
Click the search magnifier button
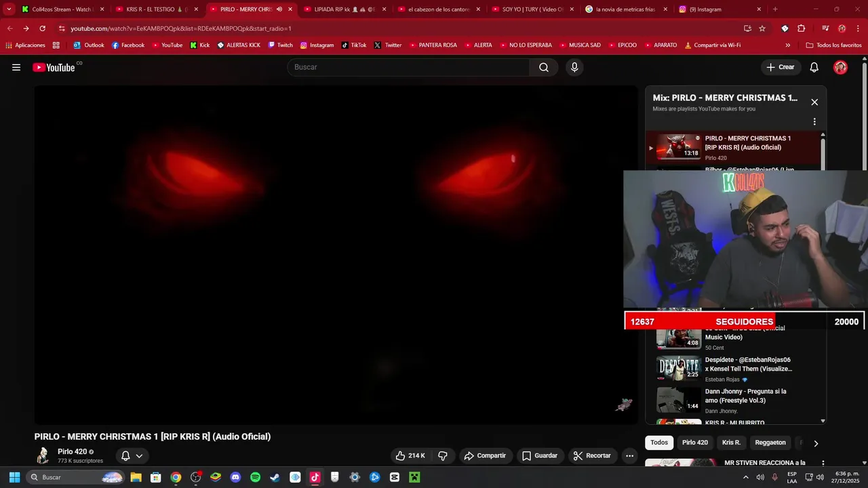(x=544, y=67)
